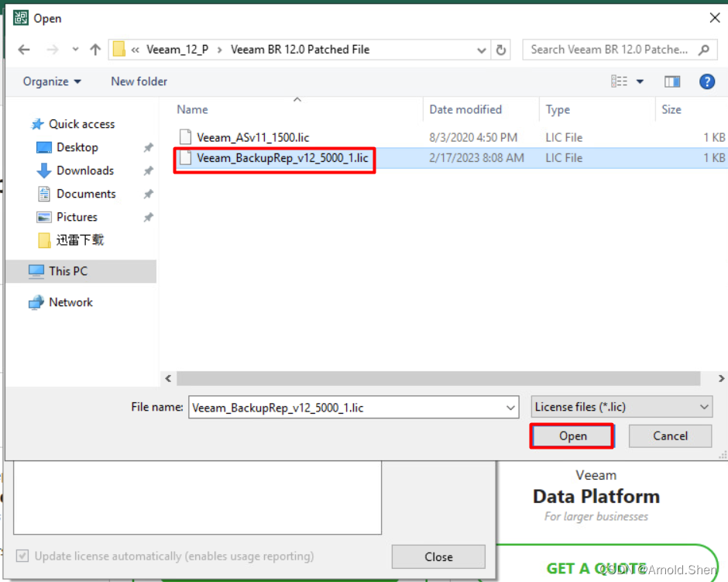Select Veeam_ASv11_1500.lic file
The height and width of the screenshot is (582, 728).
(252, 137)
